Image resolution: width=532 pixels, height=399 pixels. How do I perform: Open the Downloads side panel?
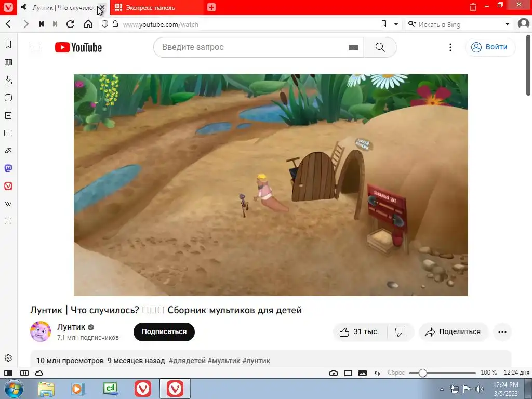click(8, 80)
